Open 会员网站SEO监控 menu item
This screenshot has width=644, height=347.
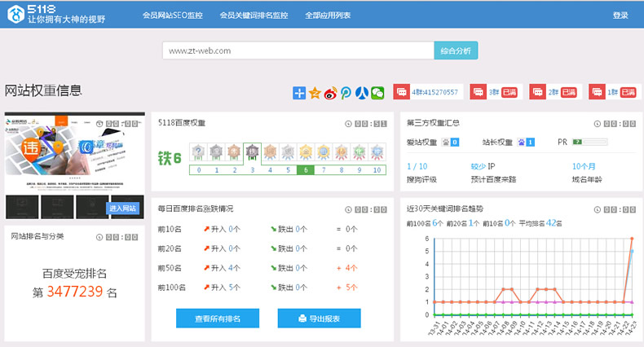click(173, 15)
